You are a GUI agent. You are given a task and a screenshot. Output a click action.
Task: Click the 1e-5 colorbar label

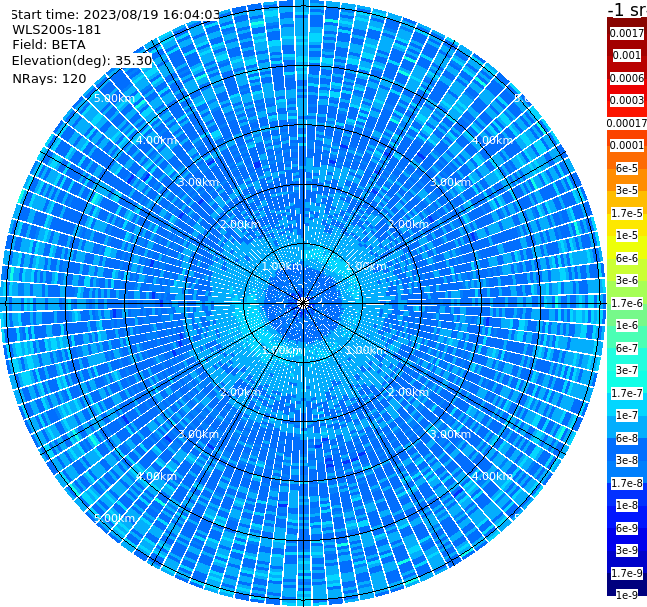click(x=627, y=235)
